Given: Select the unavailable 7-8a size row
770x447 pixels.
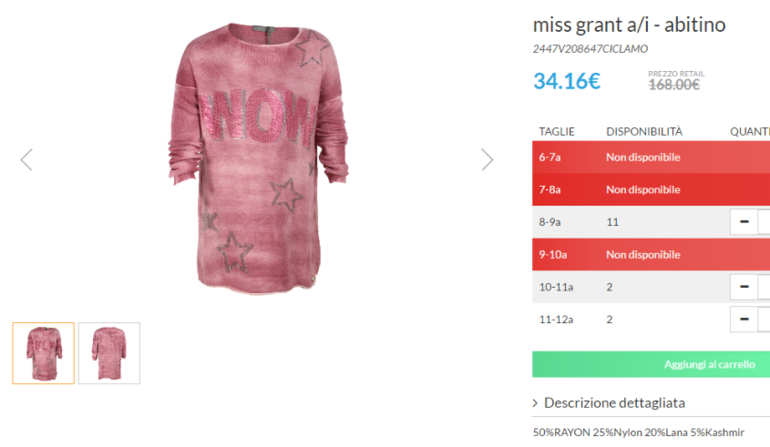Looking at the screenshot, I should click(651, 190).
